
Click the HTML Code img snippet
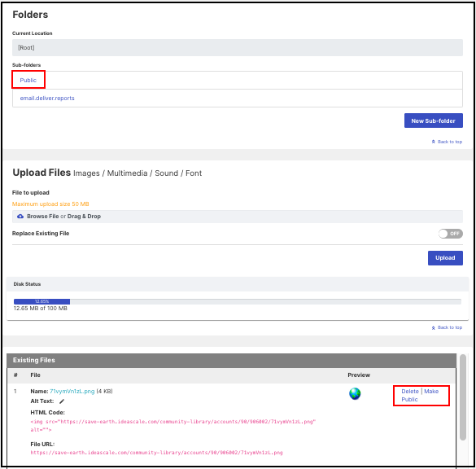tap(173, 426)
